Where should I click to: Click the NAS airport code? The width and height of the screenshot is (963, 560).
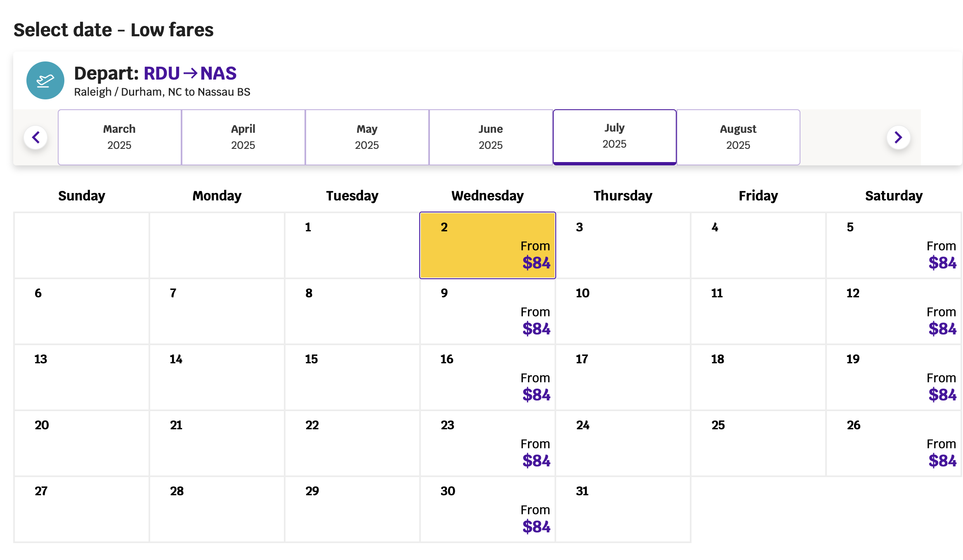(x=218, y=73)
